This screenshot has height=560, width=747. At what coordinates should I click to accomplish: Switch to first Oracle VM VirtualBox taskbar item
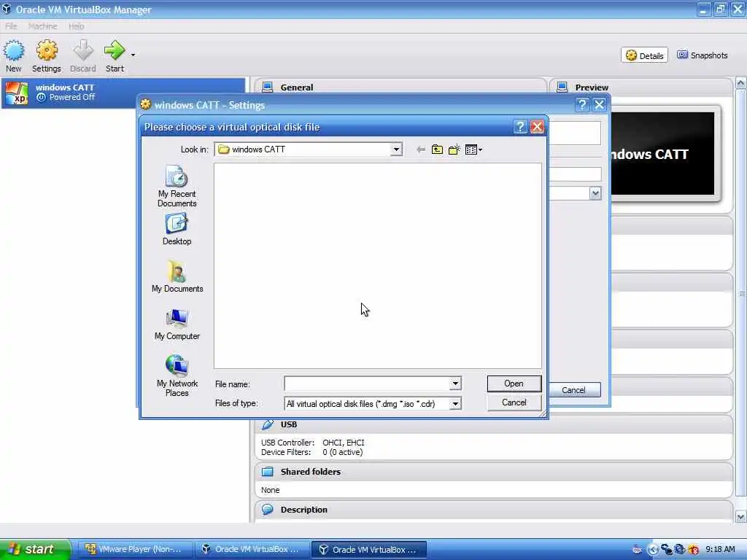pos(252,549)
